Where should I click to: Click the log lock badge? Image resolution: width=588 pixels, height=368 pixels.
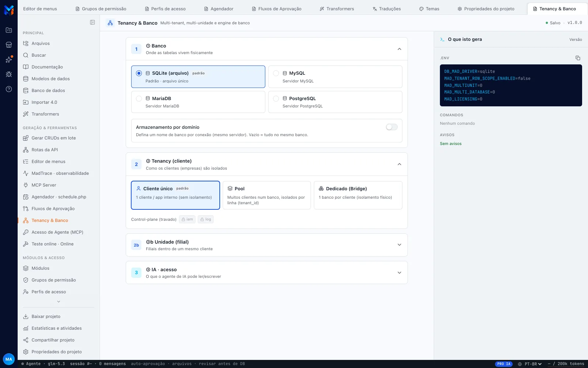pos(206,219)
